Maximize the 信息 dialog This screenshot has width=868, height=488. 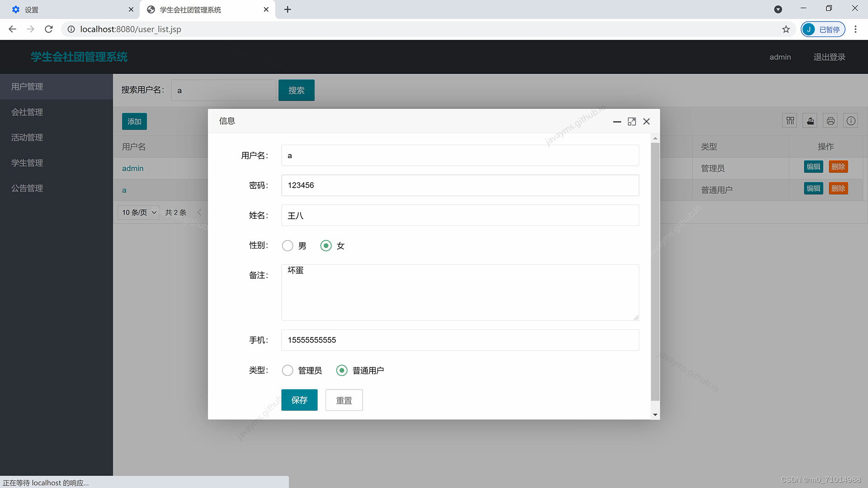click(x=632, y=122)
